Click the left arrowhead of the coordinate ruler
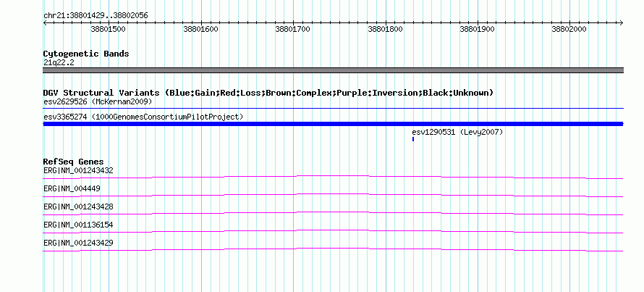Viewport: 644px width, 292px height. tap(45, 23)
